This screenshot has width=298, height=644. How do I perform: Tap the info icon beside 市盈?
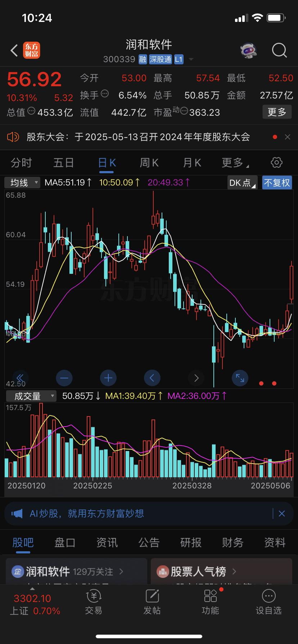pos(184,111)
